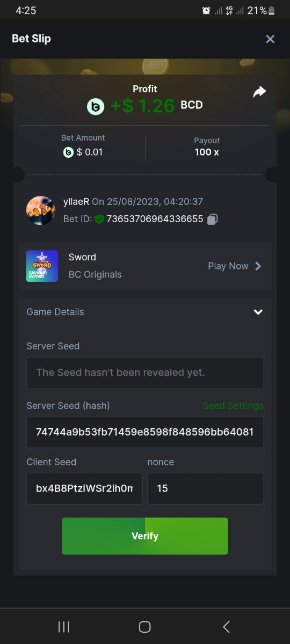Open Seed Settings link
The height and width of the screenshot is (644, 290).
click(233, 406)
